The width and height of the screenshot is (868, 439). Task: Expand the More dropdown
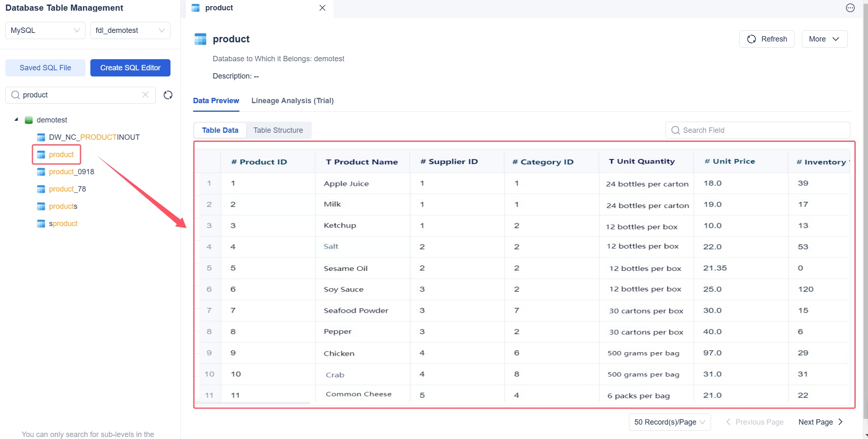(x=824, y=39)
